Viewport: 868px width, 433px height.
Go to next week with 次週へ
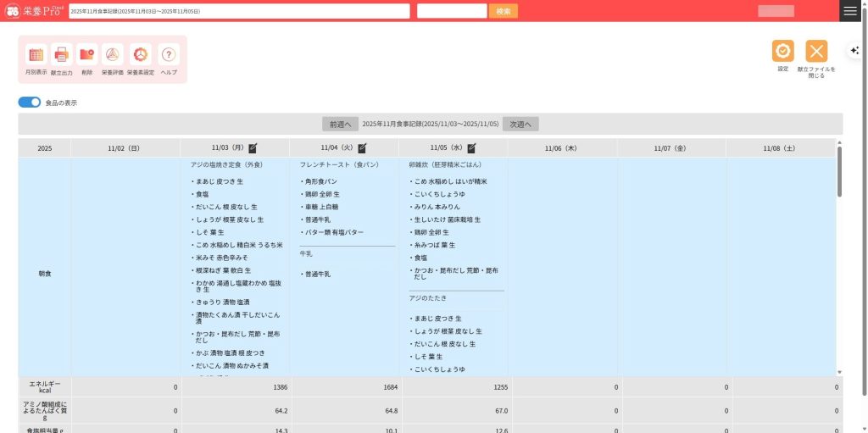coord(520,124)
